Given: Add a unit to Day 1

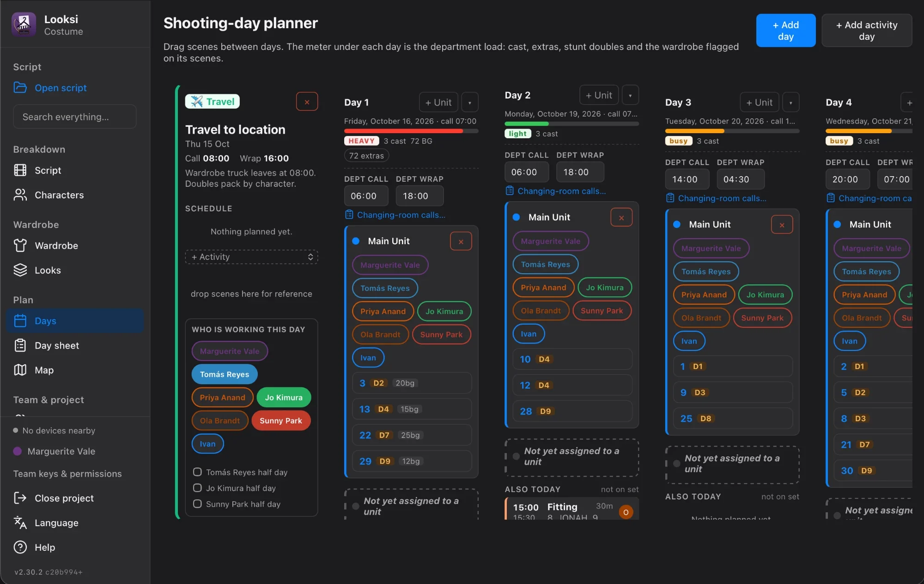Looking at the screenshot, I should click(x=438, y=102).
